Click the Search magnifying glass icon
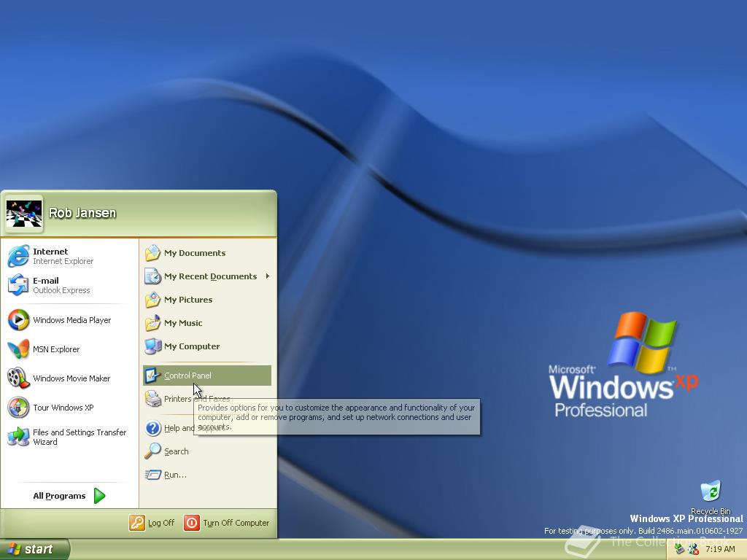This screenshot has width=747, height=560. [153, 451]
